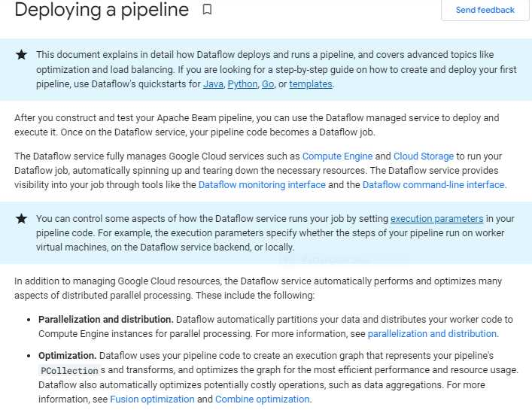The height and width of the screenshot is (410, 532).
Task: Open the Dataflow command-line interface link
Action: (x=433, y=185)
